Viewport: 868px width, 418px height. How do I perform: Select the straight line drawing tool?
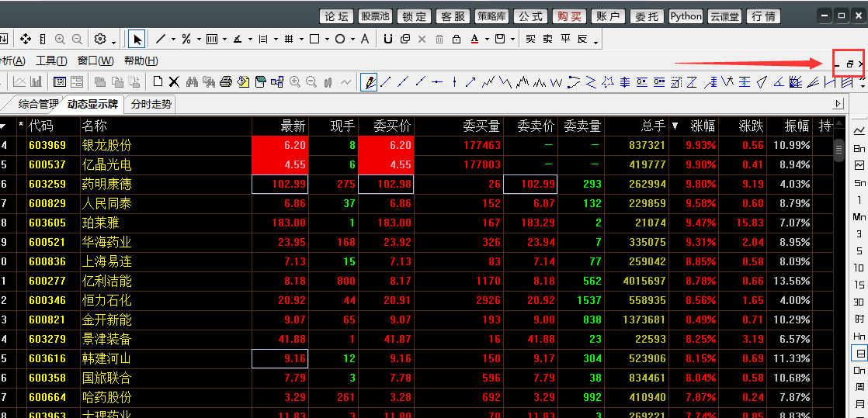pos(161,40)
